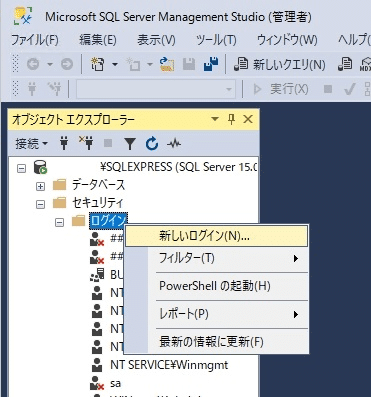371x397 pixels.
Task: Collapse the ログイン folder node
Action: [x=59, y=222]
